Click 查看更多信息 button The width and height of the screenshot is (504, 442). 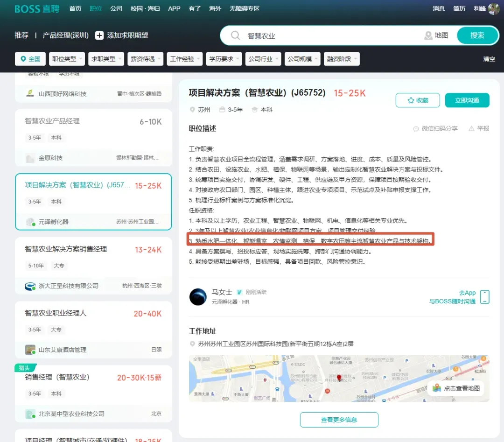pyautogui.click(x=339, y=420)
